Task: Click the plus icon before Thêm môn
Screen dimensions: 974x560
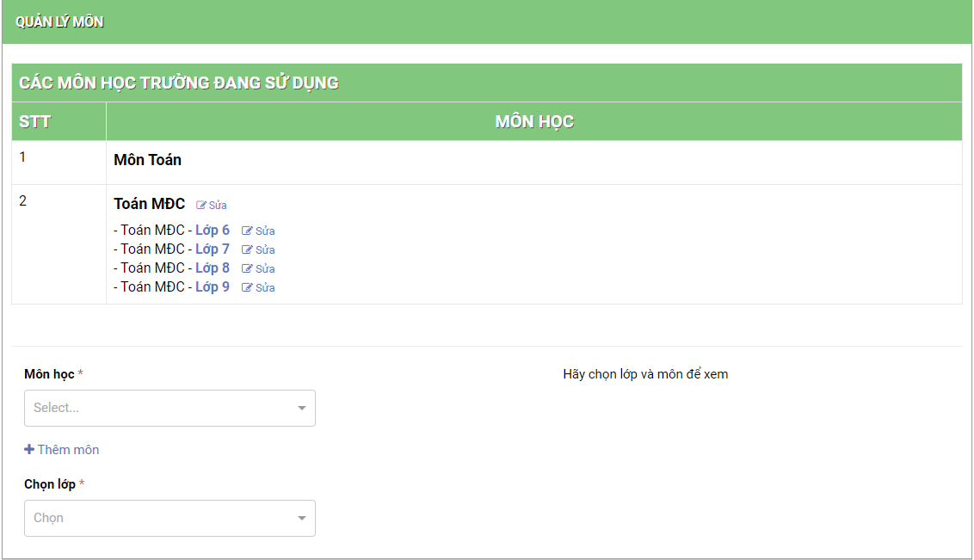Action: point(29,450)
